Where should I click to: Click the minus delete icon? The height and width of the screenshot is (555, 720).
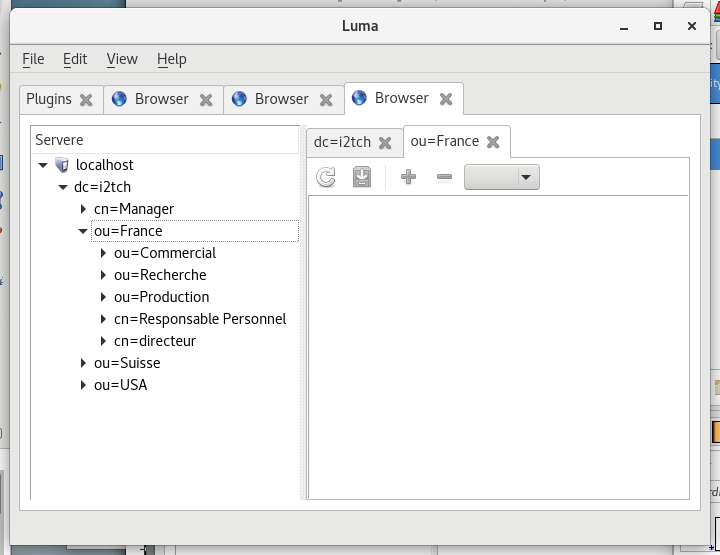(445, 177)
